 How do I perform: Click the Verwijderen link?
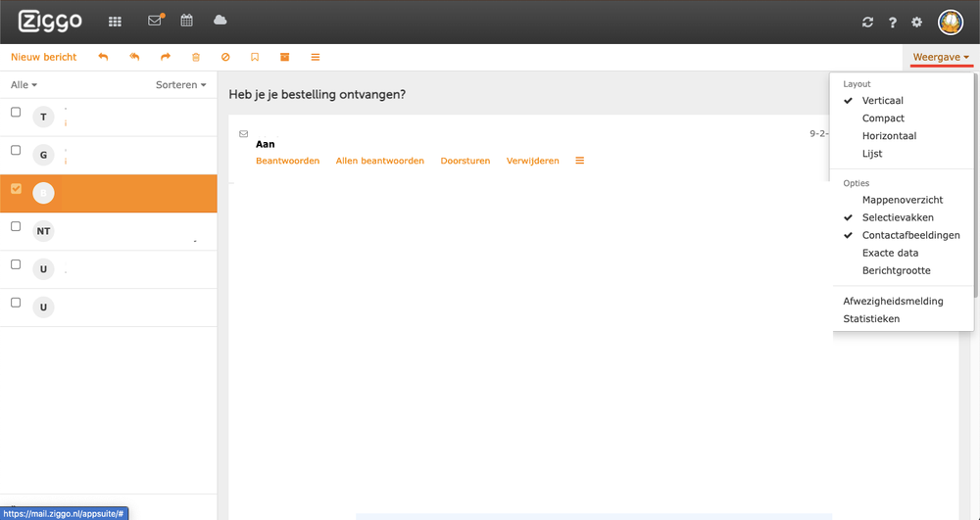click(x=532, y=161)
